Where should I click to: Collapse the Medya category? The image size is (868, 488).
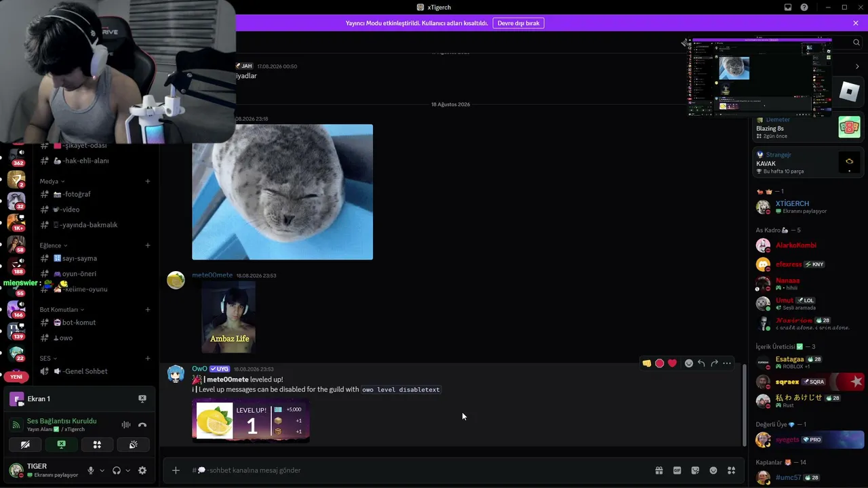point(52,182)
